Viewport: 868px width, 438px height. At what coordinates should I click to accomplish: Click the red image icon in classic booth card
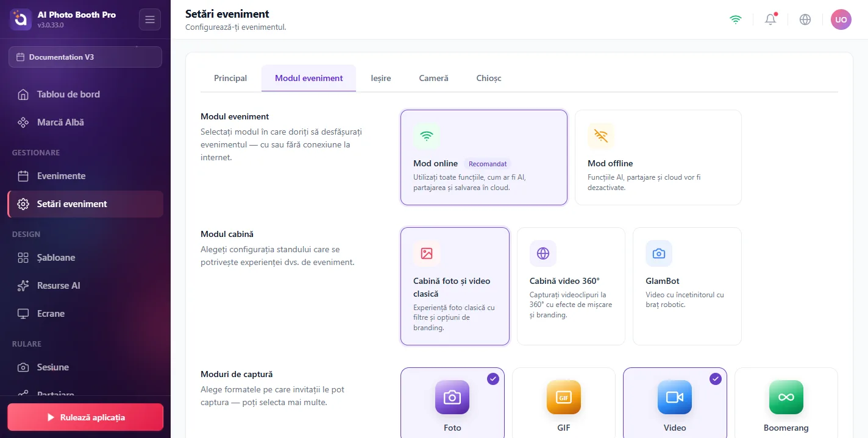tap(427, 253)
